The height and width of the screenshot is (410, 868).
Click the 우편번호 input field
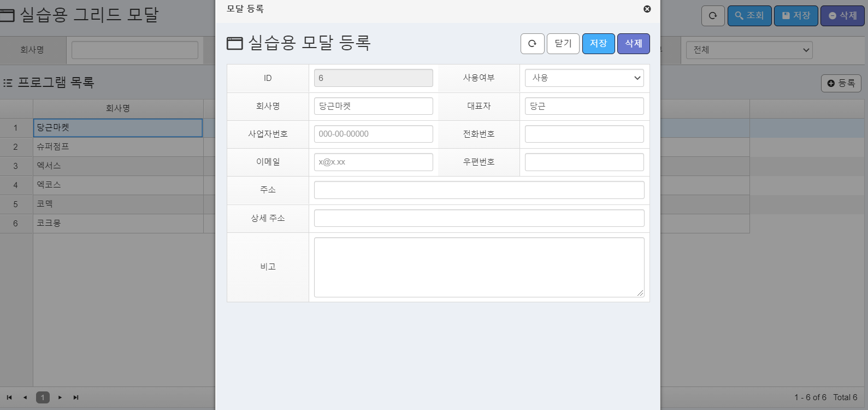click(x=584, y=162)
